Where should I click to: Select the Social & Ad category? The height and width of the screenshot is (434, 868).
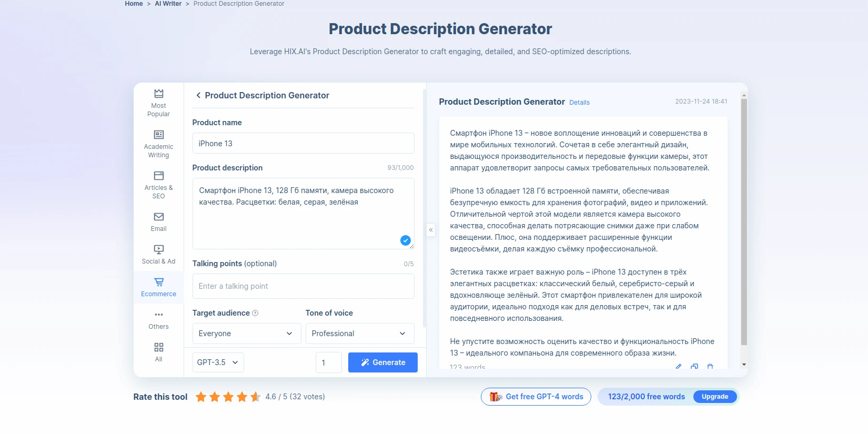158,254
